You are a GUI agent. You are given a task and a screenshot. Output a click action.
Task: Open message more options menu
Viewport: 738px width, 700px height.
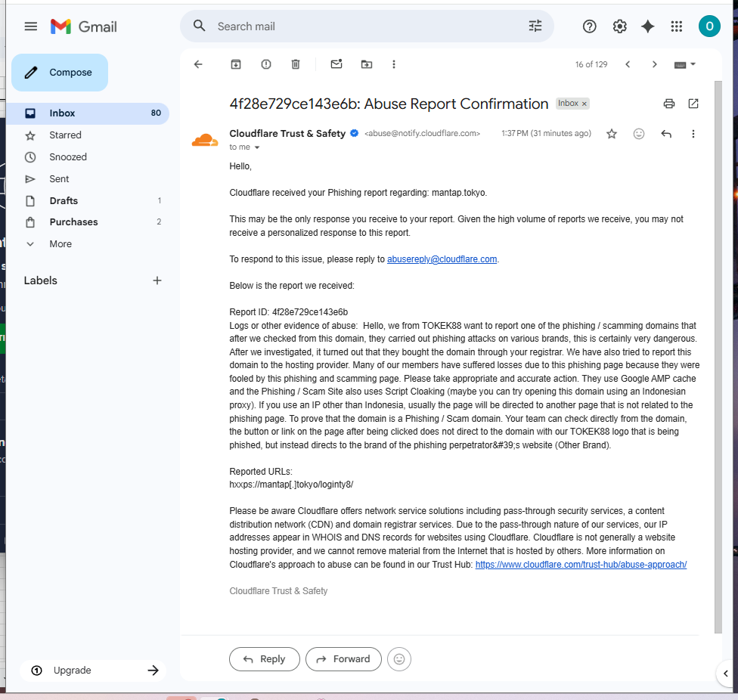pos(693,134)
